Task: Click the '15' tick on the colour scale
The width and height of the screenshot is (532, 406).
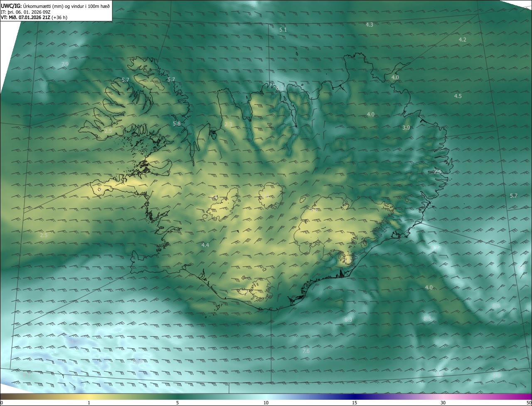Action: point(355,403)
